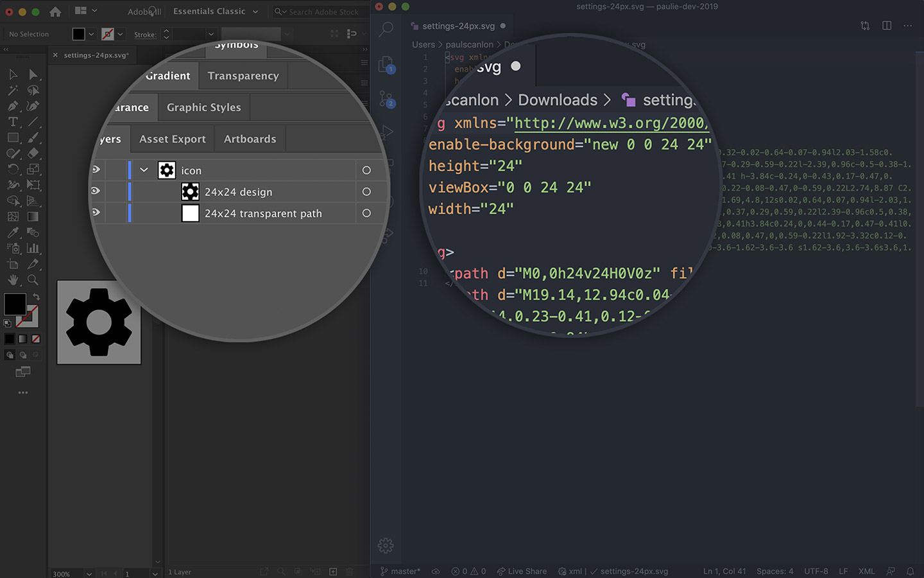Viewport: 924px width, 578px height.
Task: Activate the Zoom tool
Action: click(x=33, y=280)
